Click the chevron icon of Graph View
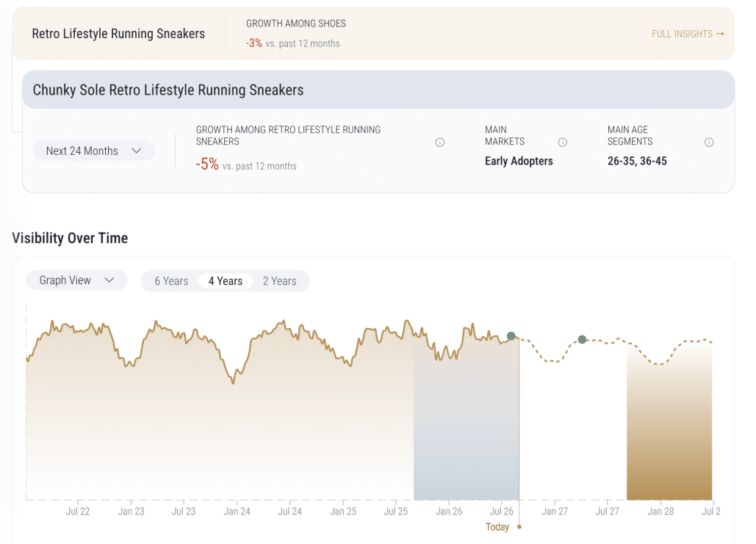Viewport: 756px width, 544px height. point(109,280)
